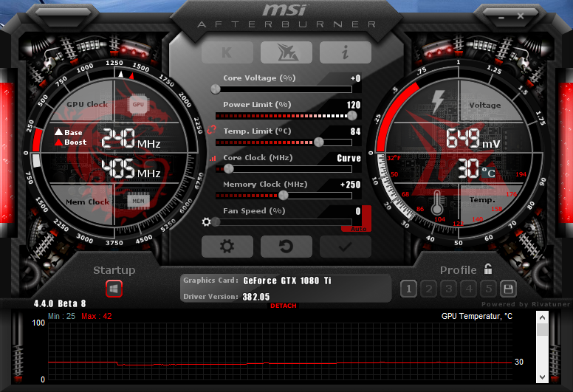This screenshot has width=573, height=392.
Task: Toggle the profile lock icon
Action: [488, 269]
